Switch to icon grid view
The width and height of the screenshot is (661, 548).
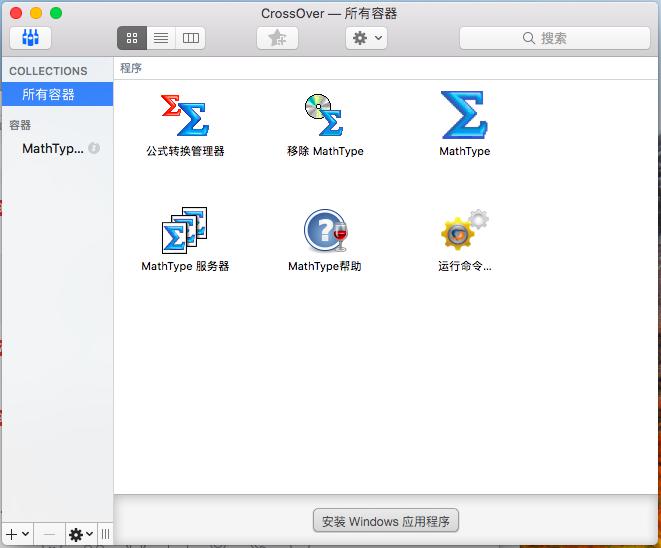132,38
